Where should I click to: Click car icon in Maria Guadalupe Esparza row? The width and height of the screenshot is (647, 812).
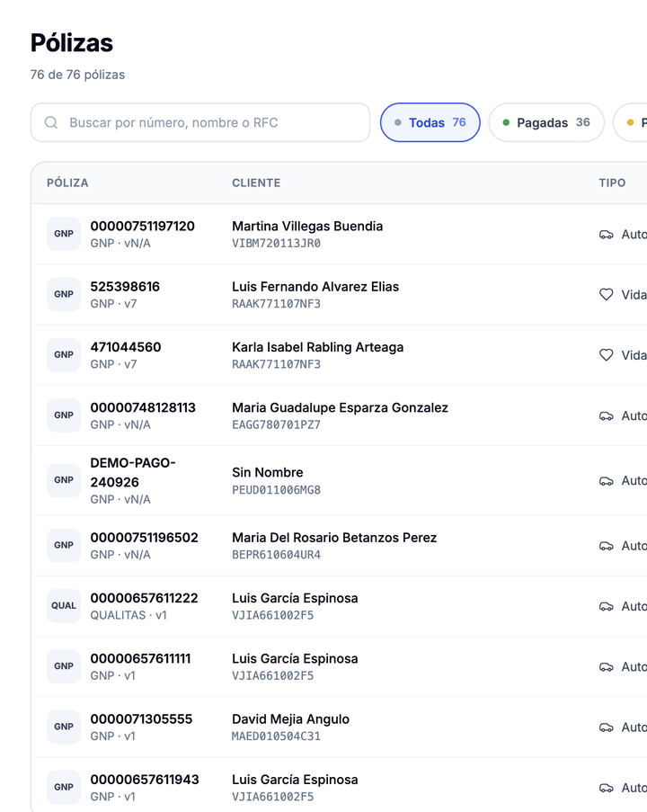click(606, 415)
